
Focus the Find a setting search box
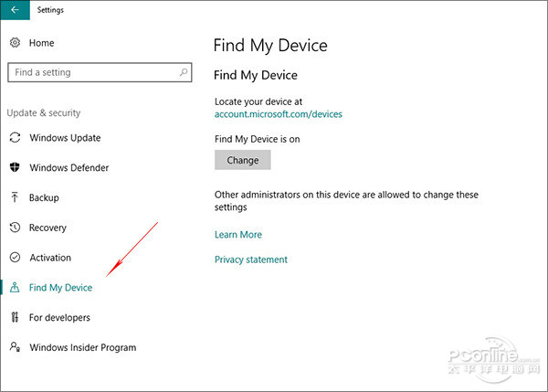click(x=91, y=72)
